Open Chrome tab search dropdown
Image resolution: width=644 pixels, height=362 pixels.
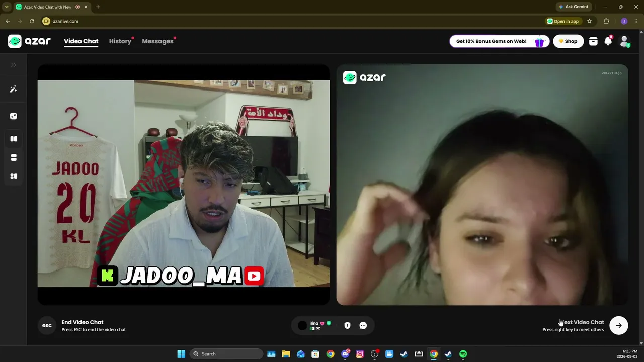point(7,7)
